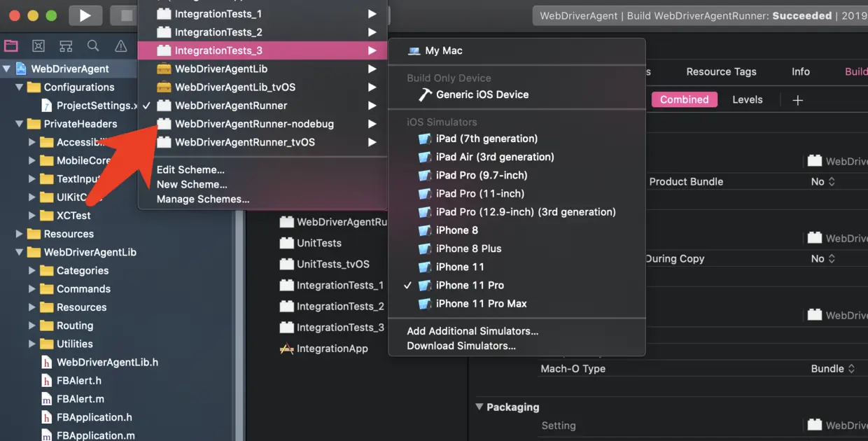The image size is (868, 441).
Task: Click the plus icon next to Levels
Action: coord(797,100)
